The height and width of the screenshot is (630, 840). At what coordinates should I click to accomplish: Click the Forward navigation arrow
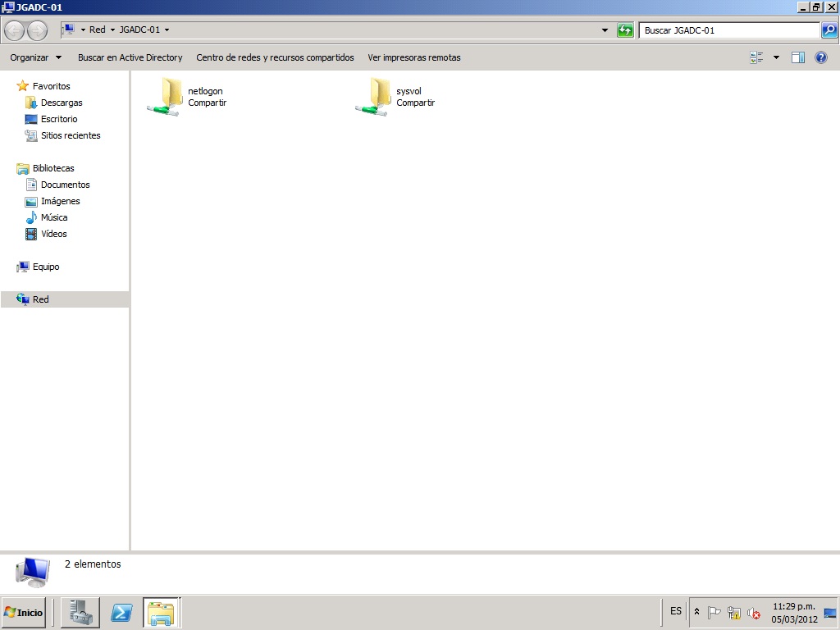coord(37,30)
